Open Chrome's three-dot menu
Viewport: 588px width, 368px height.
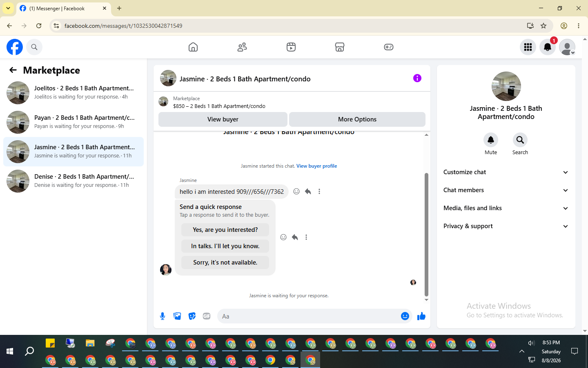click(x=579, y=26)
